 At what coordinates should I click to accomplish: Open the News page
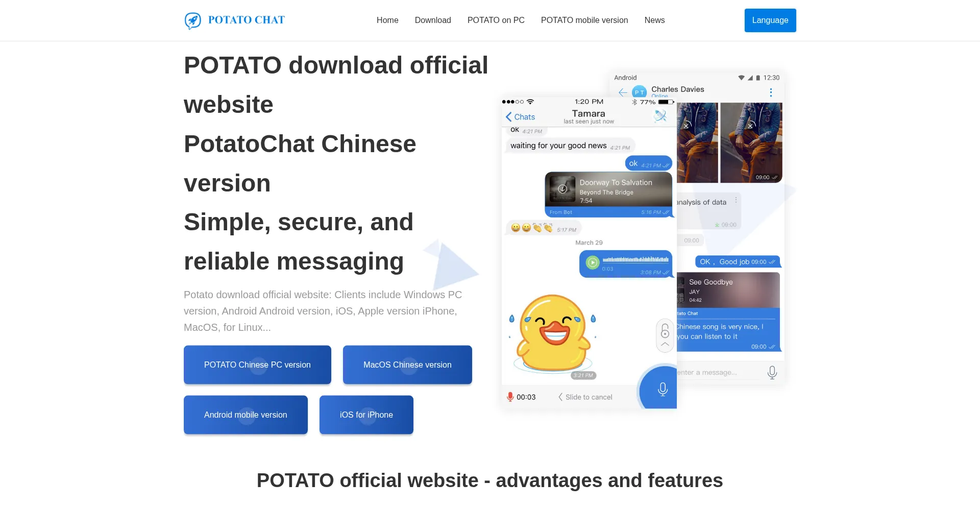654,20
